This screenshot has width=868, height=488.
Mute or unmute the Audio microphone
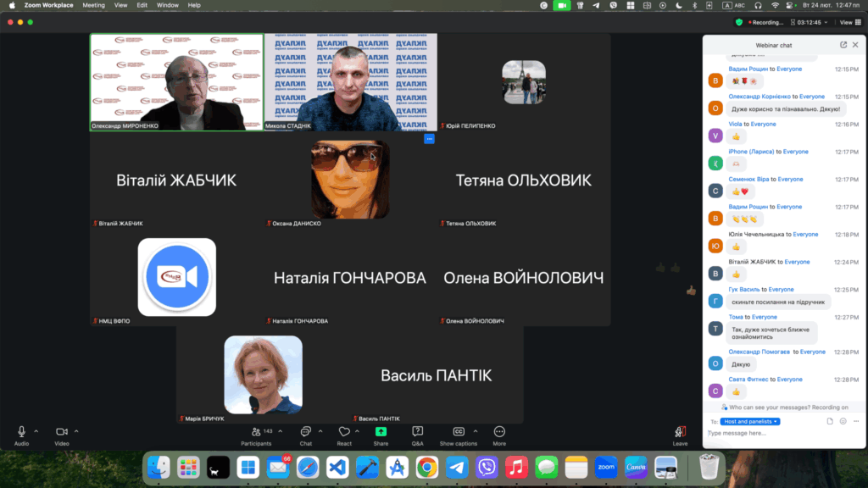click(x=21, y=432)
